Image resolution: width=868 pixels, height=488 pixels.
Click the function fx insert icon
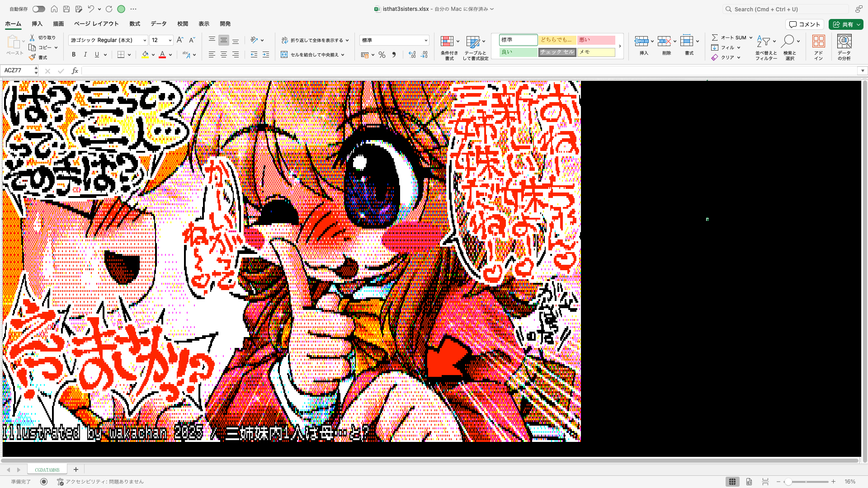(x=75, y=70)
